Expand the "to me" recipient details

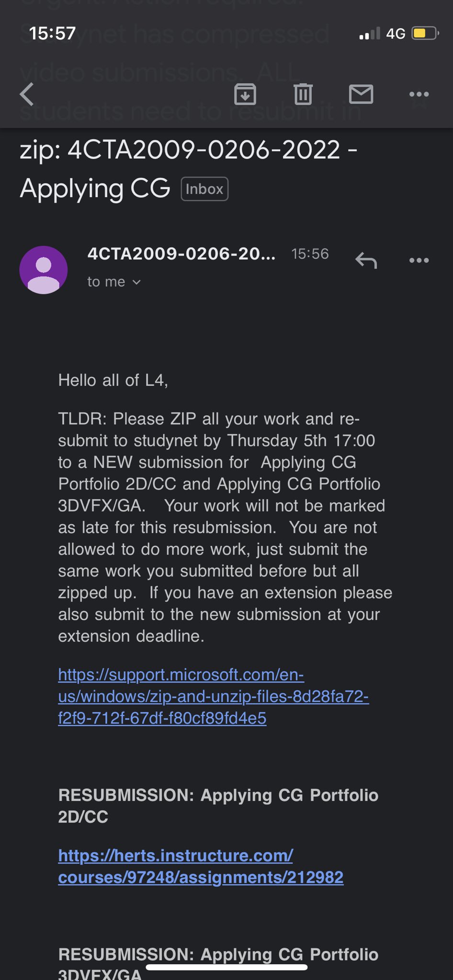pos(114,282)
